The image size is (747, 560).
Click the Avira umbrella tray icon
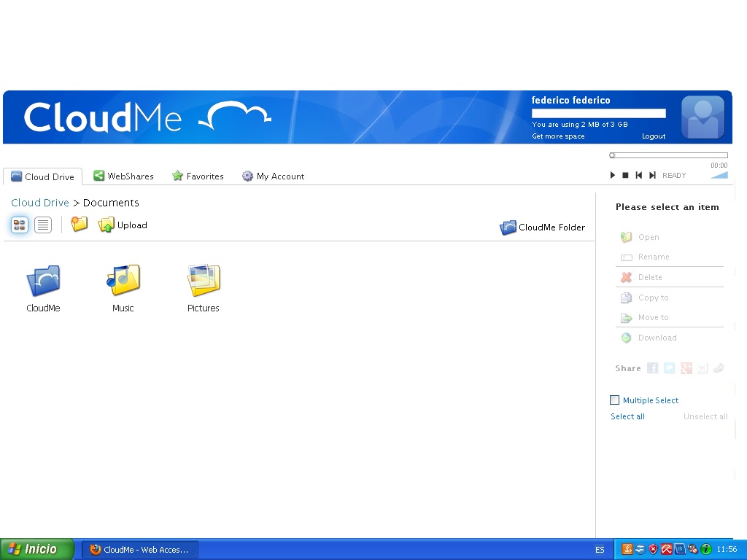coord(666,550)
